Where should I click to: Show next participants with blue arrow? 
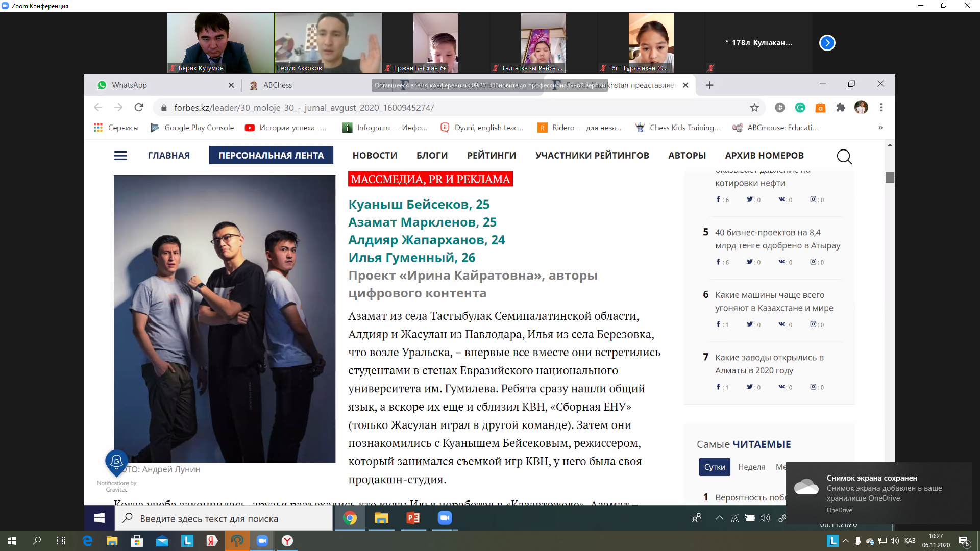[827, 43]
